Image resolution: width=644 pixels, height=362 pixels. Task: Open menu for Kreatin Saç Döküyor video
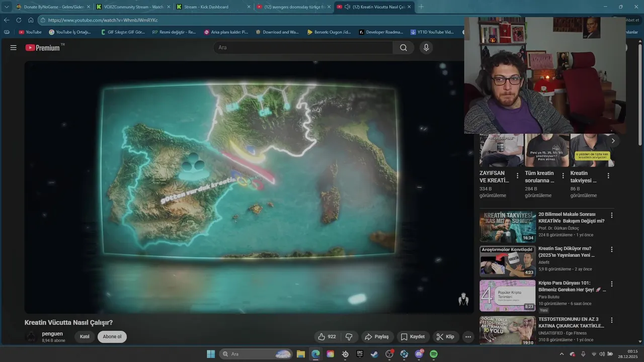612,249
